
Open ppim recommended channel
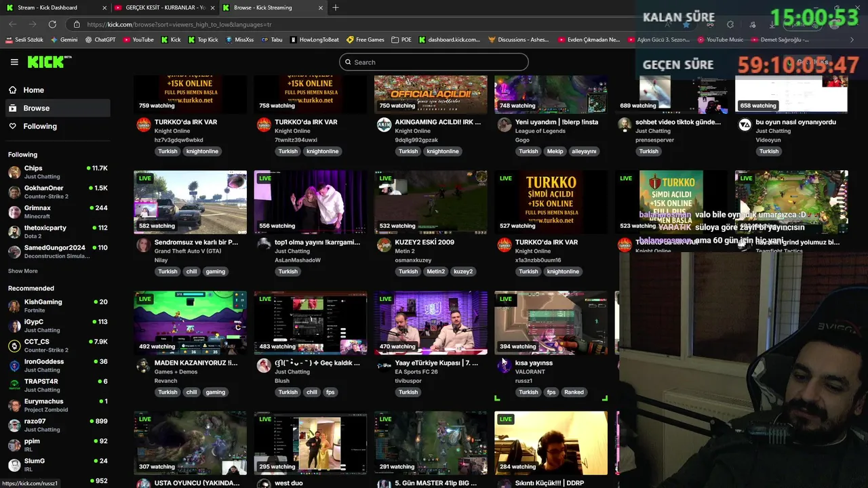(58, 445)
